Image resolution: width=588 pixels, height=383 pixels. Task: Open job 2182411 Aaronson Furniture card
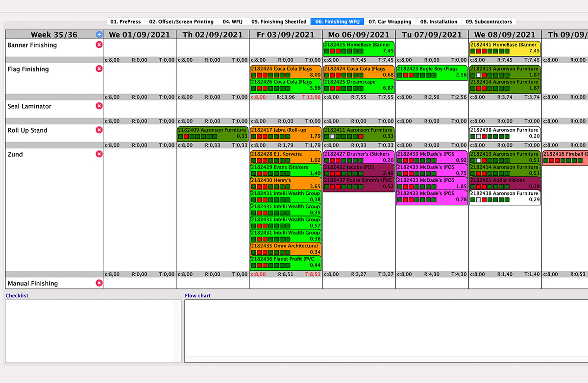(359, 133)
